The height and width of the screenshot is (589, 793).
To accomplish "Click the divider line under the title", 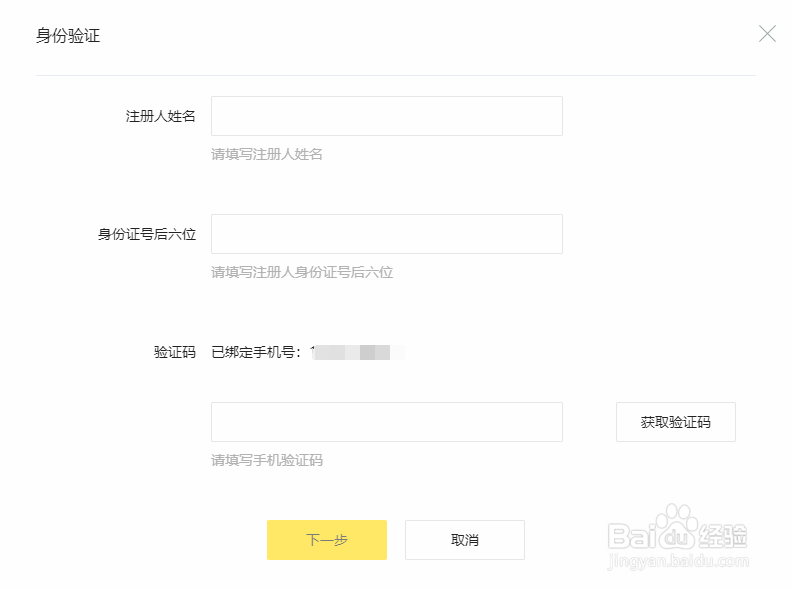I will (x=395, y=75).
